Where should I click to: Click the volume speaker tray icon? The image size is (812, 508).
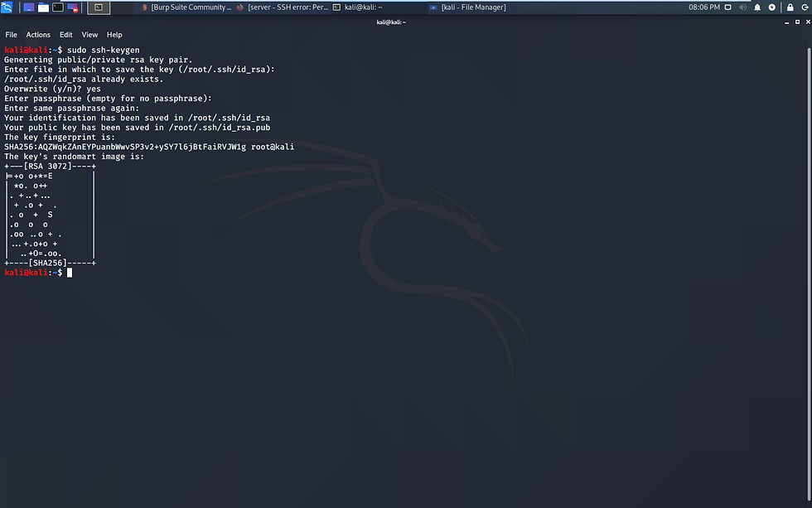(742, 7)
